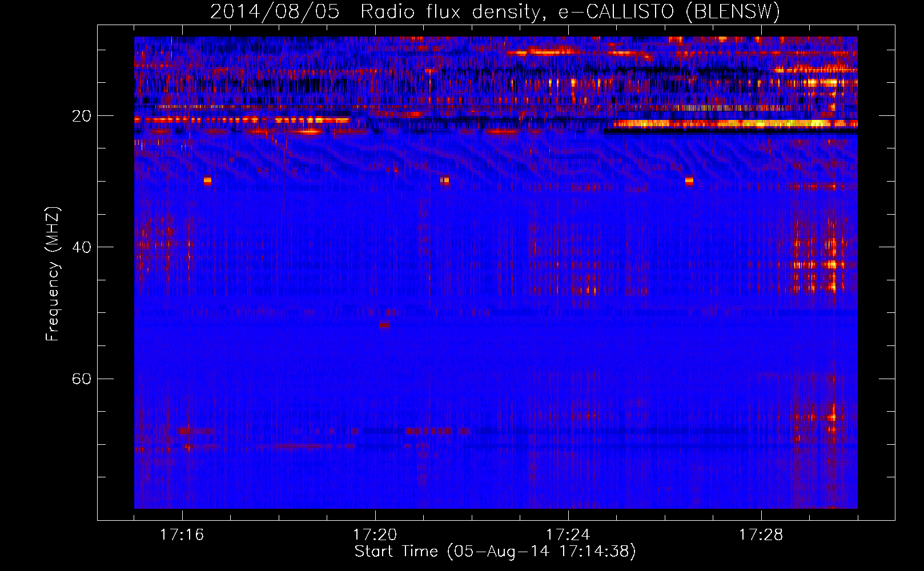The width and height of the screenshot is (924, 571).
Task: Click the 17:28 time tick label
Action: (761, 534)
